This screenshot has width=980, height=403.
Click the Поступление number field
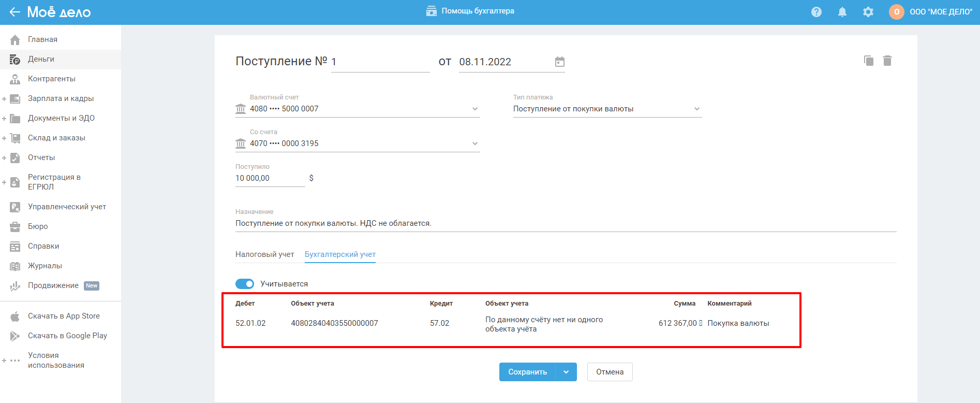click(380, 62)
